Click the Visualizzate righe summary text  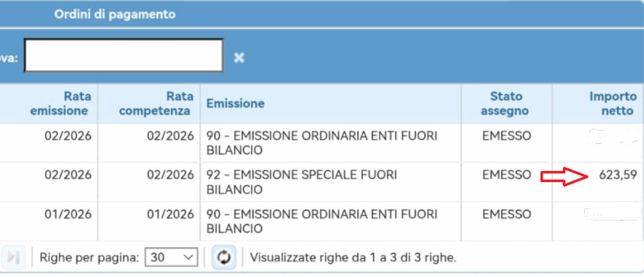click(x=353, y=257)
